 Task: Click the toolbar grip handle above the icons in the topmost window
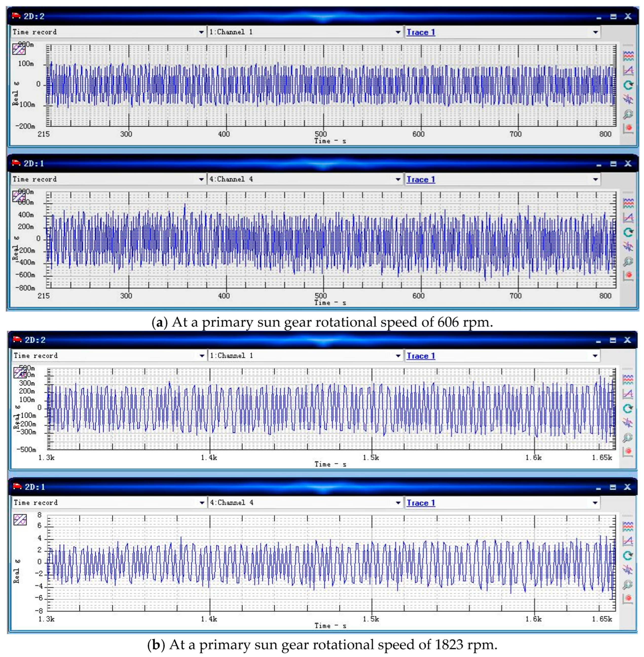click(628, 45)
